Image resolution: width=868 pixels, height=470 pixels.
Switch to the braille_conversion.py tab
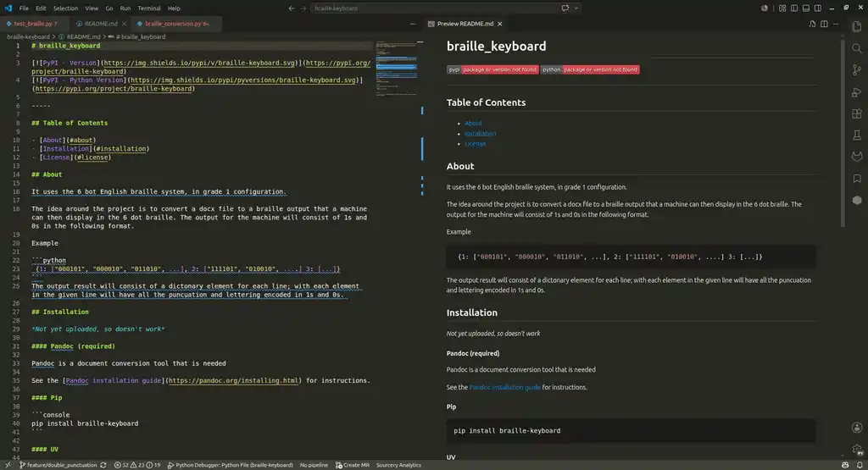(175, 24)
